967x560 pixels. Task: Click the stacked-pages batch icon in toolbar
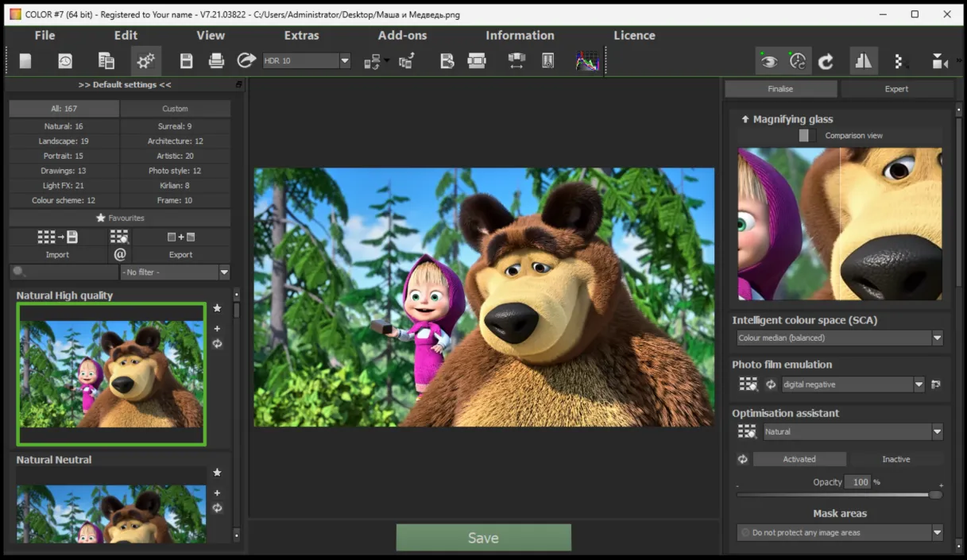click(x=106, y=61)
